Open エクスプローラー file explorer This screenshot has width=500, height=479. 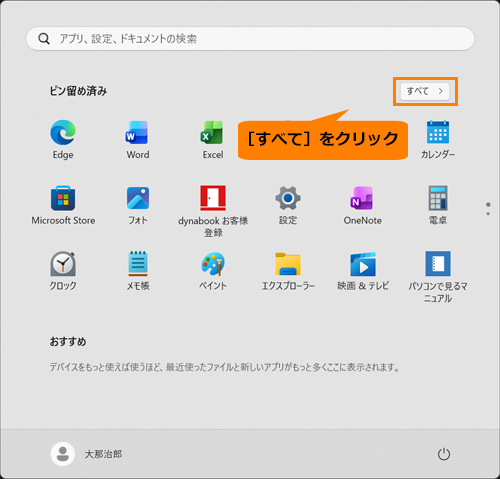click(x=288, y=271)
